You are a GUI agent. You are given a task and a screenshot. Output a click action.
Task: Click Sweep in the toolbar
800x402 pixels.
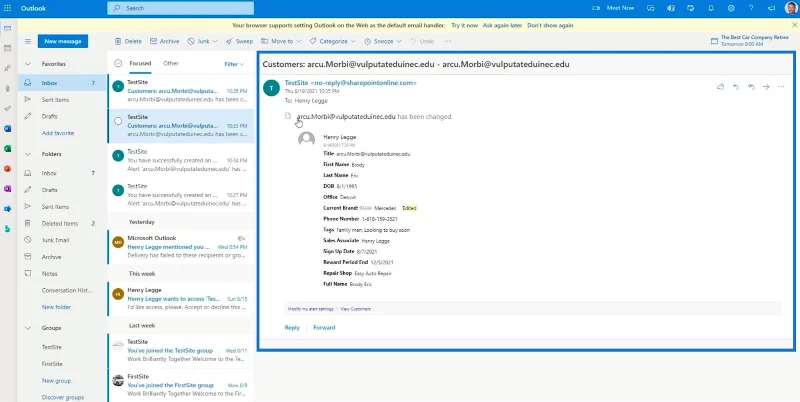tap(239, 41)
